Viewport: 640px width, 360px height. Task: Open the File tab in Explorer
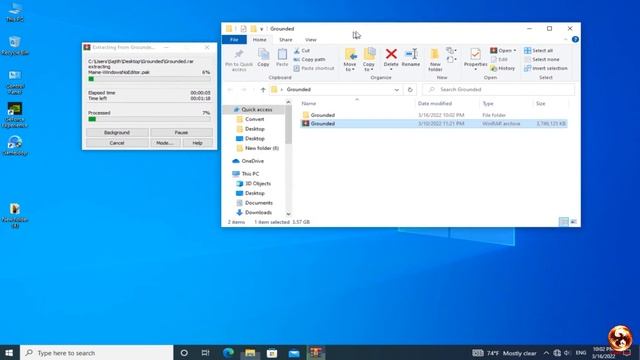234,40
